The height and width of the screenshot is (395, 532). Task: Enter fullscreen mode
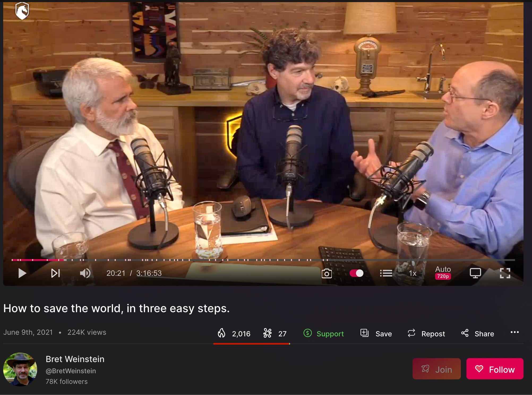coord(505,273)
